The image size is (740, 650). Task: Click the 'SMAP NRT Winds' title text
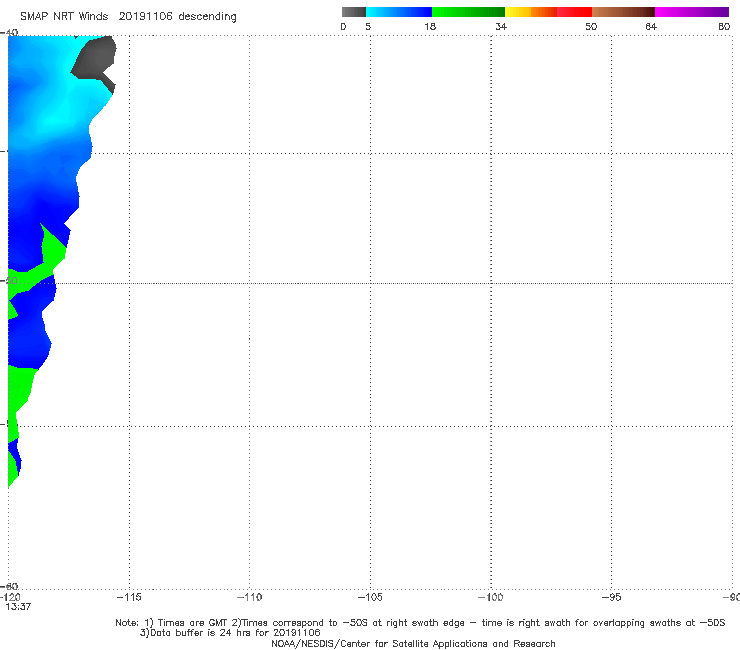click(64, 17)
